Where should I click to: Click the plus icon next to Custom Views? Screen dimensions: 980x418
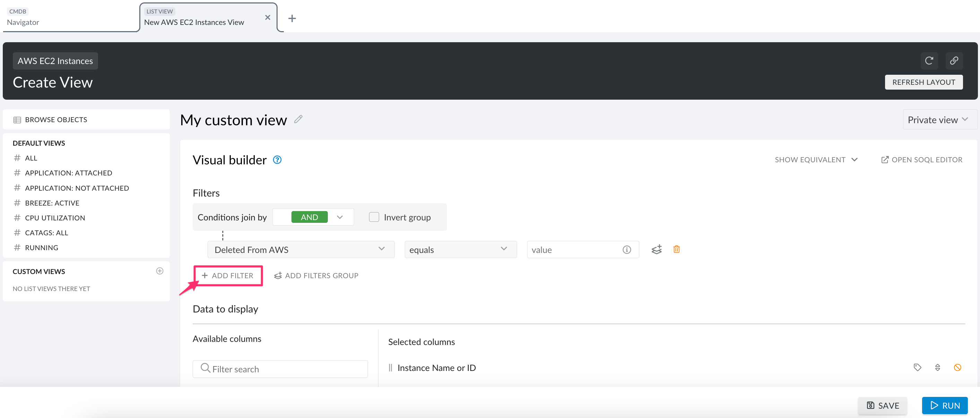coord(159,271)
